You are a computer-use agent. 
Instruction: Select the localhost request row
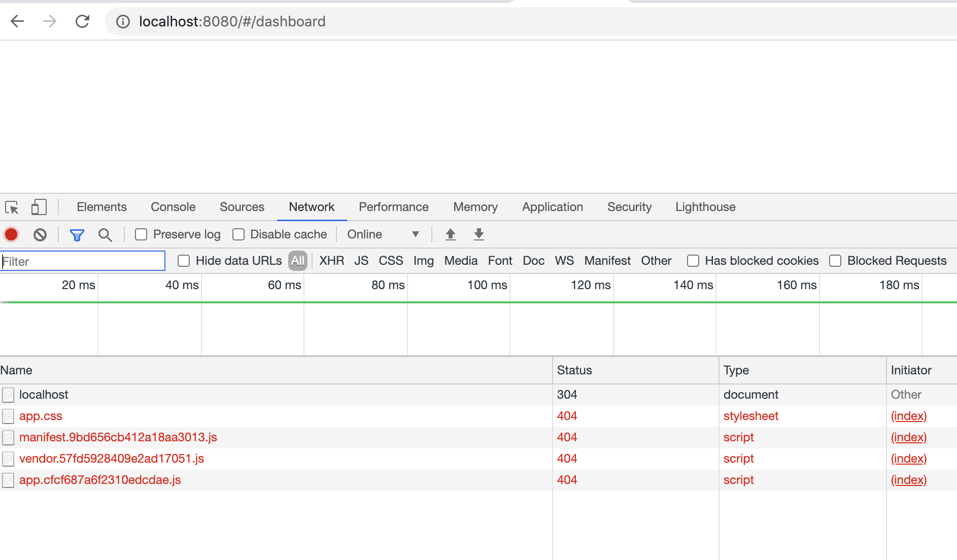pyautogui.click(x=478, y=395)
